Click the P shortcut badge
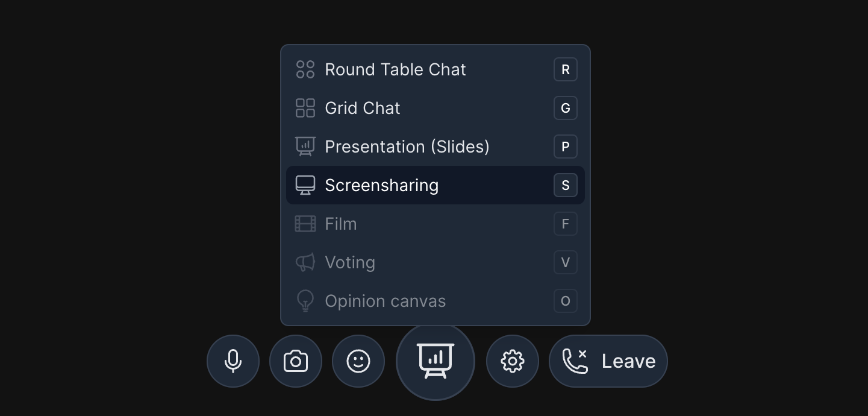This screenshot has width=868, height=416. click(x=565, y=147)
